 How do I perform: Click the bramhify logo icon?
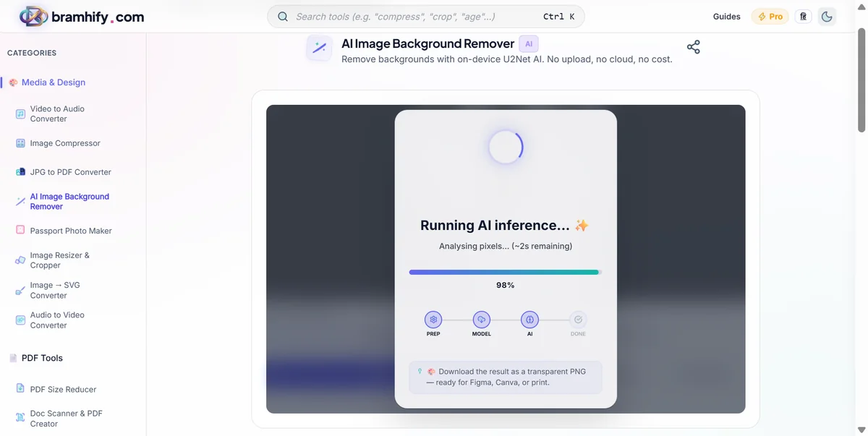click(x=33, y=17)
